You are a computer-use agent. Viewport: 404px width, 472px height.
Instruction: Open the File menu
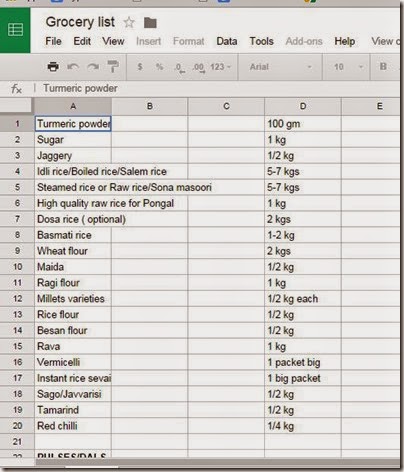coord(53,41)
